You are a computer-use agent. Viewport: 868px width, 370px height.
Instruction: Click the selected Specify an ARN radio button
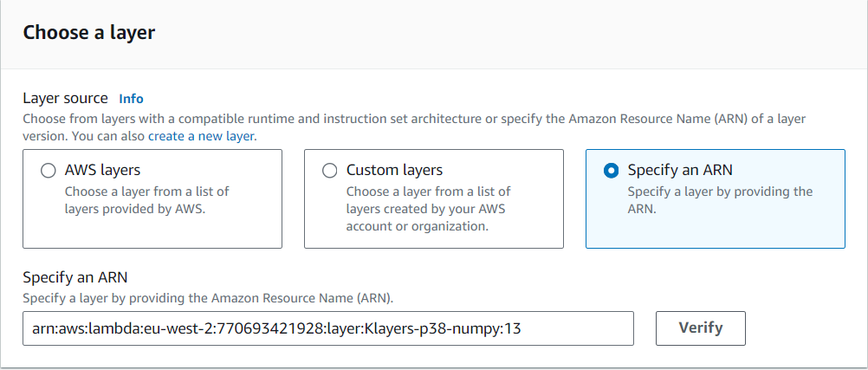pos(611,171)
